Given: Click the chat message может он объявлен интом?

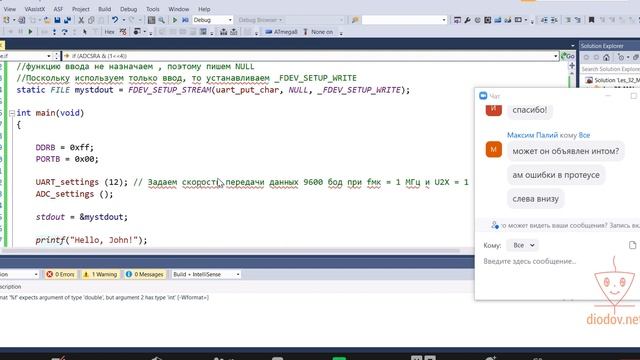Looking at the screenshot, I should (x=566, y=151).
